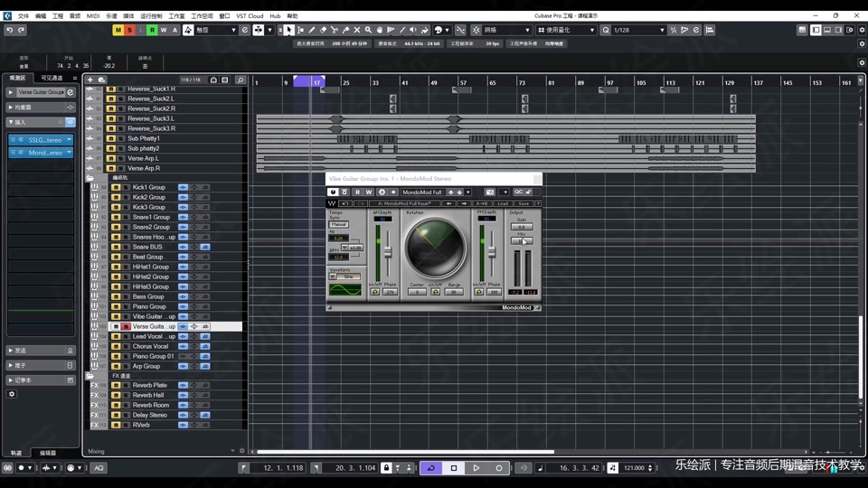Click the transport Play button
The width and height of the screenshot is (868, 488).
(476, 468)
